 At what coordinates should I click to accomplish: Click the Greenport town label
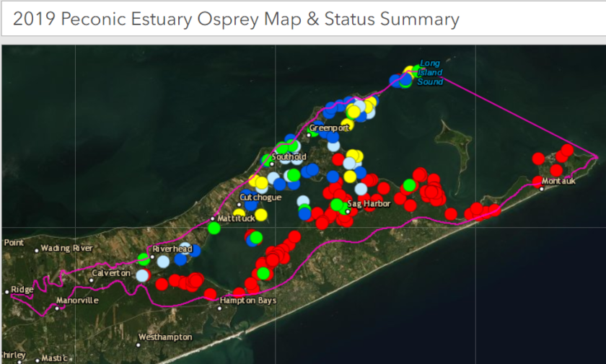(x=329, y=128)
